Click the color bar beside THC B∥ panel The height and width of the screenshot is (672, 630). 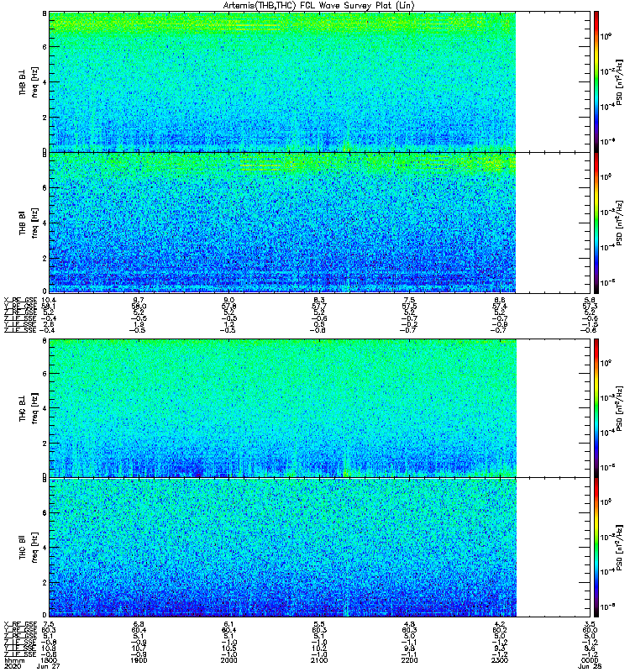coord(596,548)
